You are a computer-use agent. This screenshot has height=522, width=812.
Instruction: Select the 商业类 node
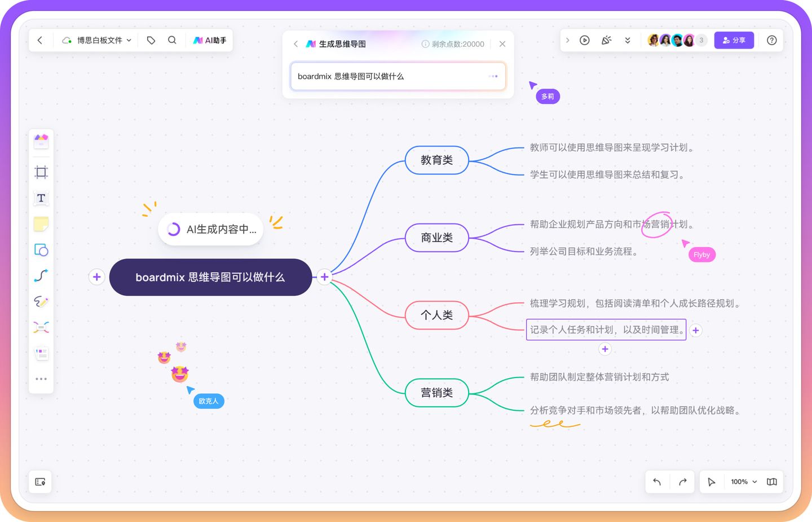coord(437,238)
